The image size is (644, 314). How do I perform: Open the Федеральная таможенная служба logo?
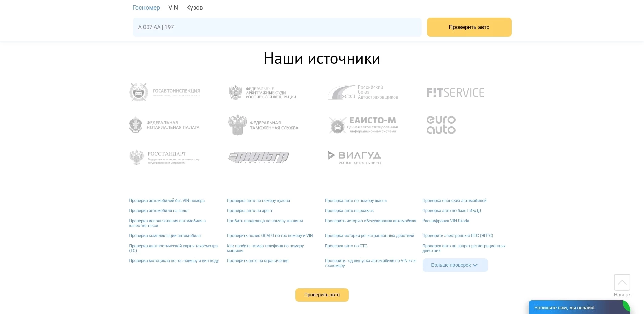(x=263, y=125)
